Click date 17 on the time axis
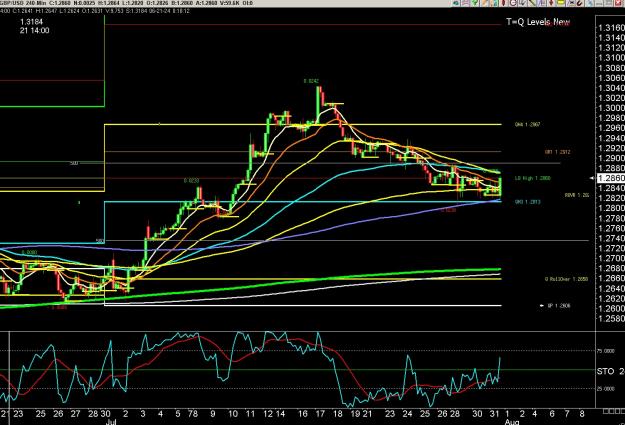The width and height of the screenshot is (625, 425). 320,414
